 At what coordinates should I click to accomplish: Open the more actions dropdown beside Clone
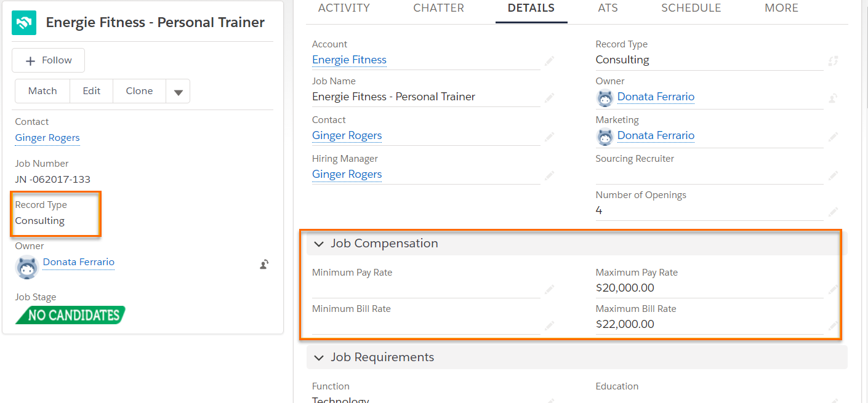click(x=179, y=91)
